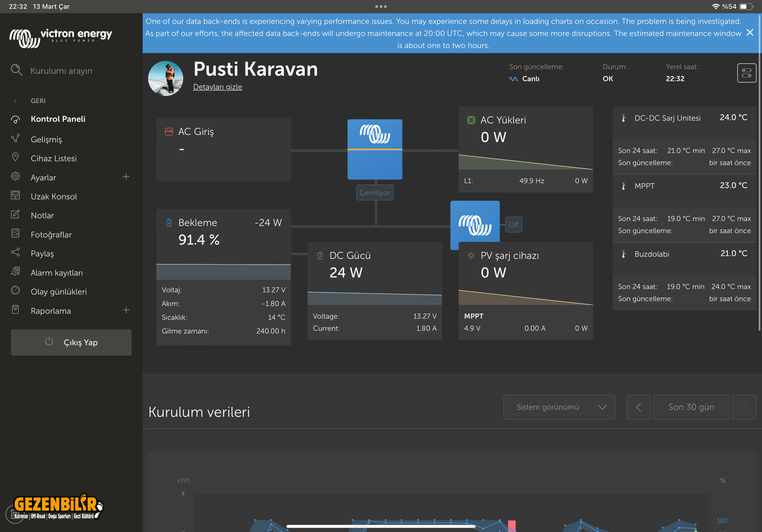Dismiss the blue maintenance notice banner
Viewport: 762px width, 532px height.
click(x=749, y=33)
